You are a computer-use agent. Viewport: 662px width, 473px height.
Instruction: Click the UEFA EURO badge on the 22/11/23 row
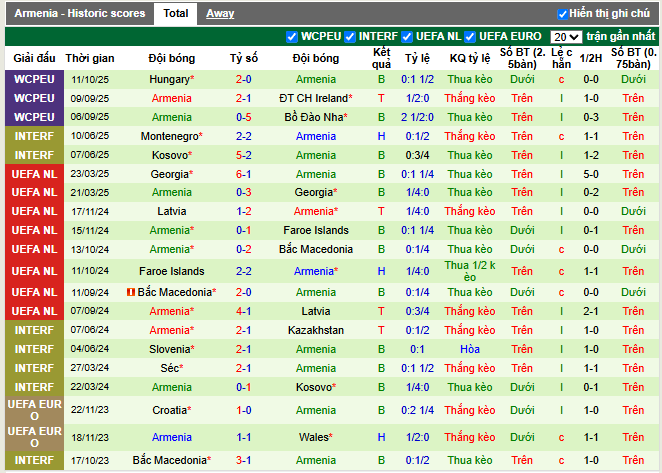pos(35,410)
